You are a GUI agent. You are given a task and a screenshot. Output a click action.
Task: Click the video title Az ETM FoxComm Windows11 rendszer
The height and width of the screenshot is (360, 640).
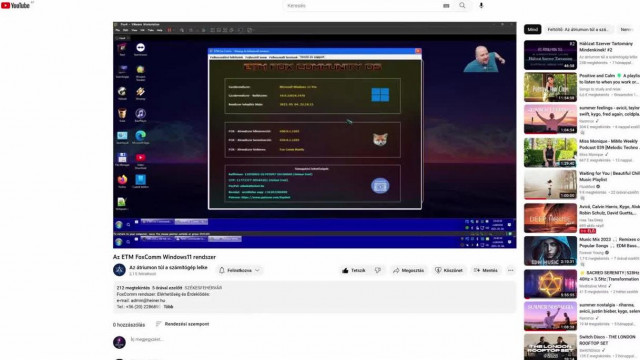[x=164, y=257]
